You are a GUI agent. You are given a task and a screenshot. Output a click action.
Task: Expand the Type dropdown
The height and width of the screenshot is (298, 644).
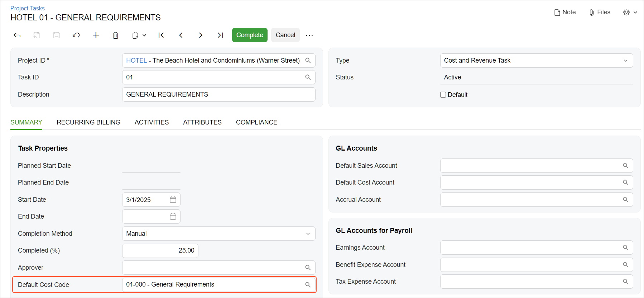point(625,60)
